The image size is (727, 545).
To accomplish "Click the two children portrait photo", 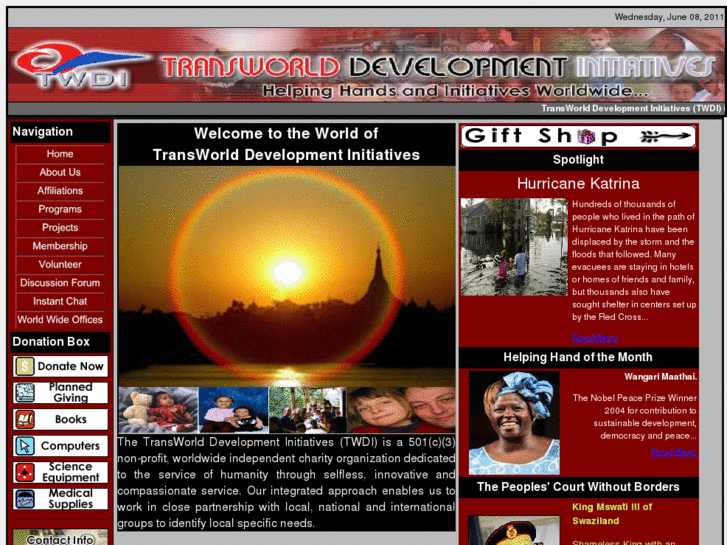I will (x=234, y=410).
